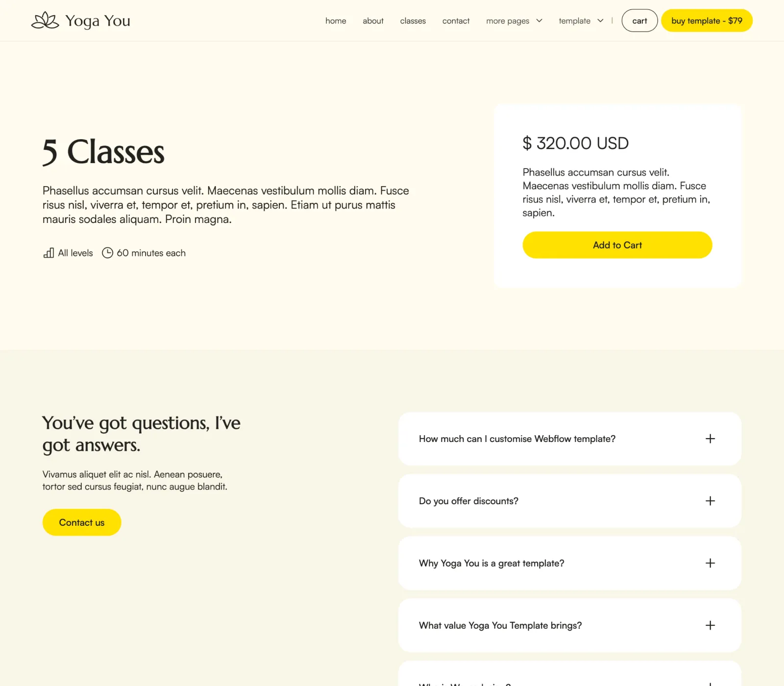
Task: Expand 'What value Yoga You Template brings?'
Action: [x=500, y=626]
